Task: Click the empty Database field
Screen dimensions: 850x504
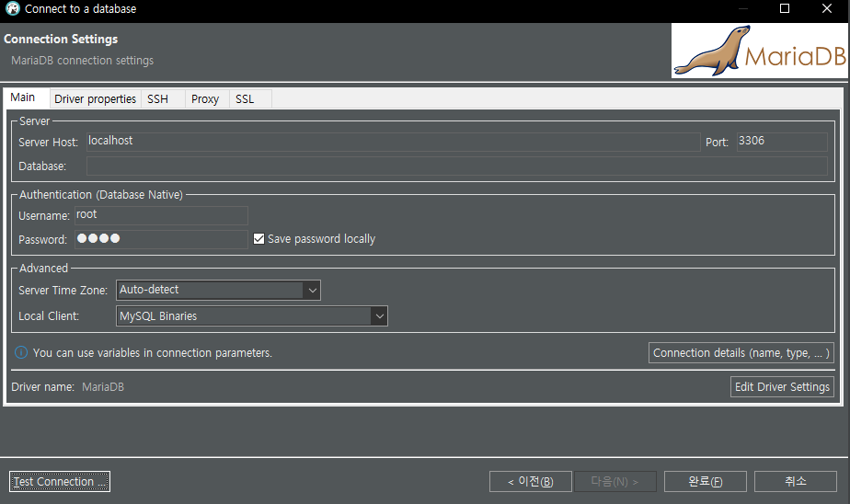Action: pos(457,166)
